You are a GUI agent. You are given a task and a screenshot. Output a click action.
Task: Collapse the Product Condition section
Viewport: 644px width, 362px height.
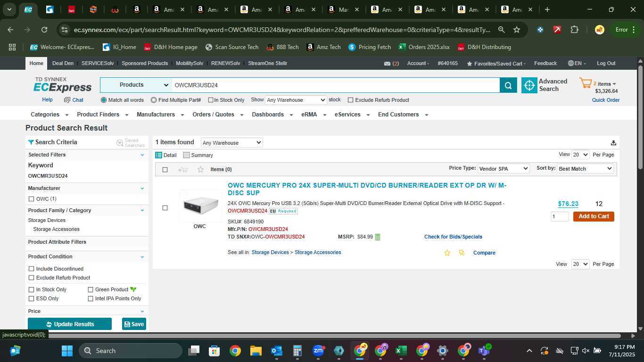point(142,257)
